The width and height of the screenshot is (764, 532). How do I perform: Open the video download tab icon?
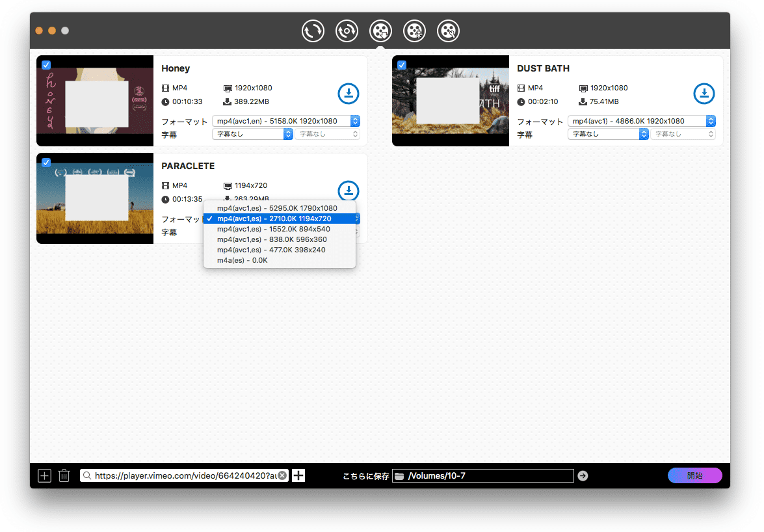[x=380, y=31]
